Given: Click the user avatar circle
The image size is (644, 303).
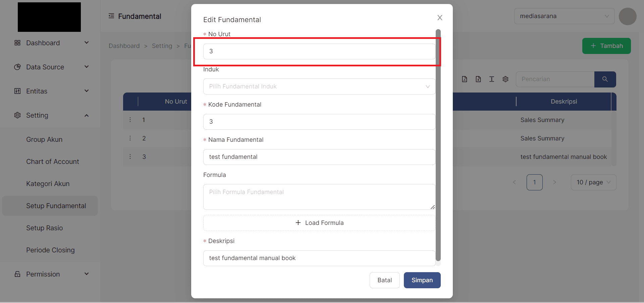Looking at the screenshot, I should [627, 16].
